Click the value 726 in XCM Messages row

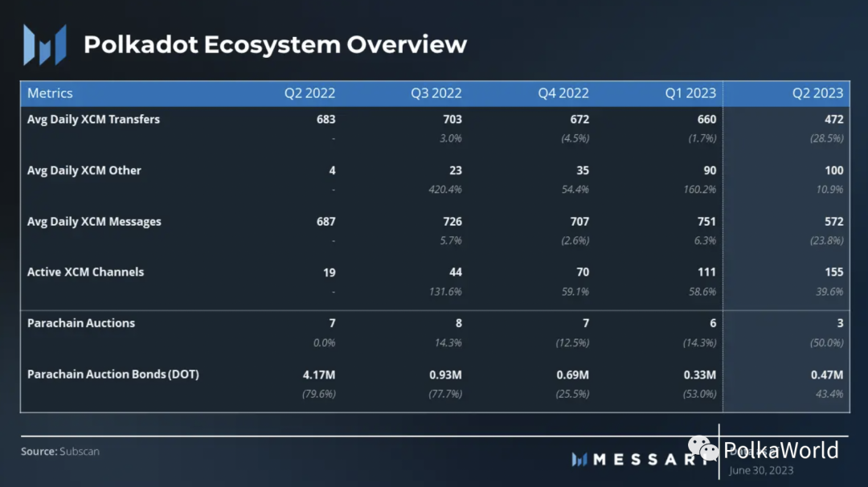click(452, 221)
